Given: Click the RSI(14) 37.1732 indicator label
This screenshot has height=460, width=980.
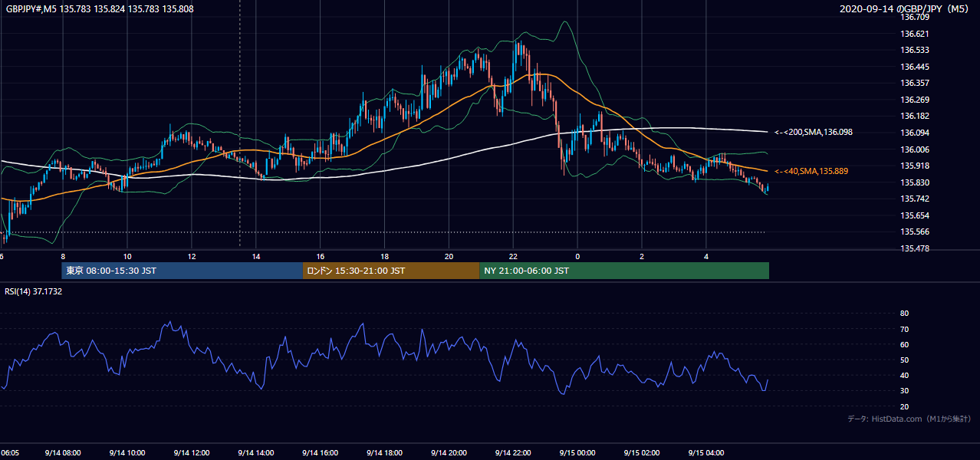Looking at the screenshot, I should point(34,291).
